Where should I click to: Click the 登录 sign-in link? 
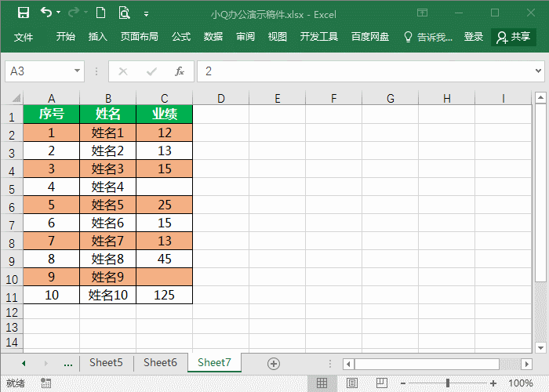coord(474,36)
